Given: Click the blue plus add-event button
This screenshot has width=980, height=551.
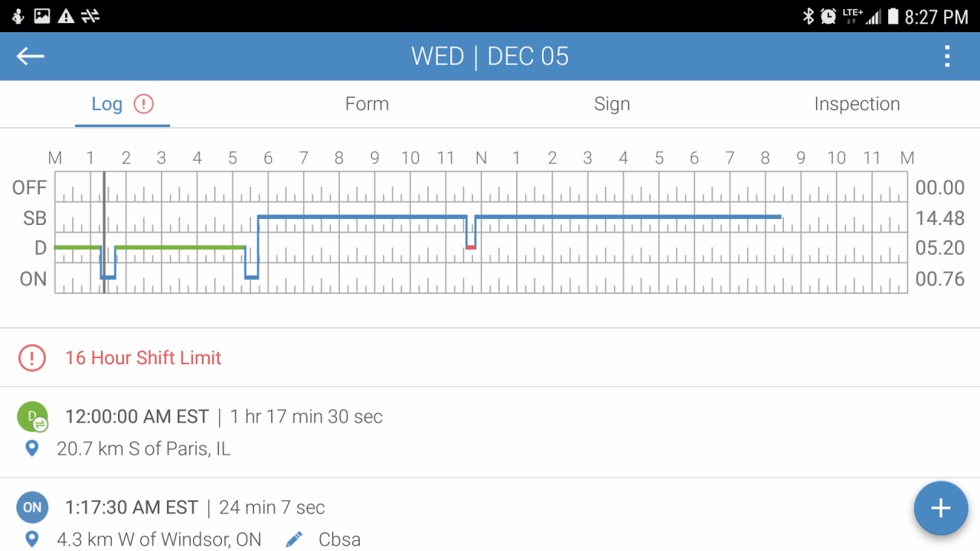Looking at the screenshot, I should 940,508.
